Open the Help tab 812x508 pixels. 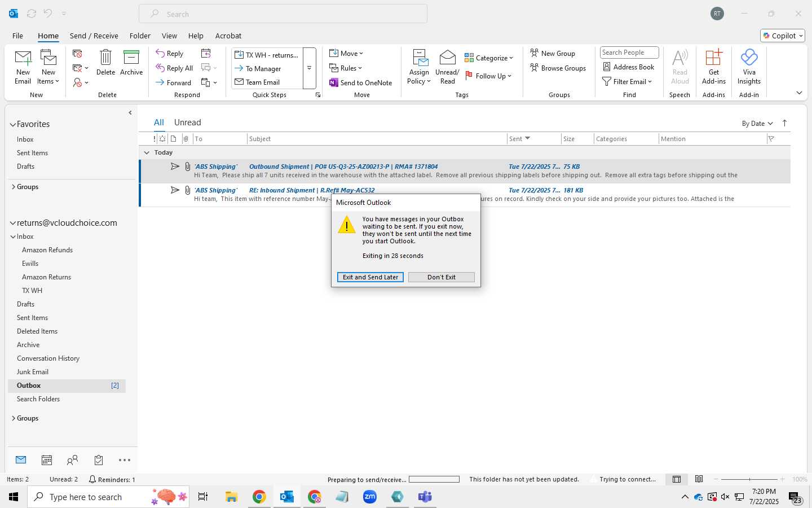pos(196,36)
